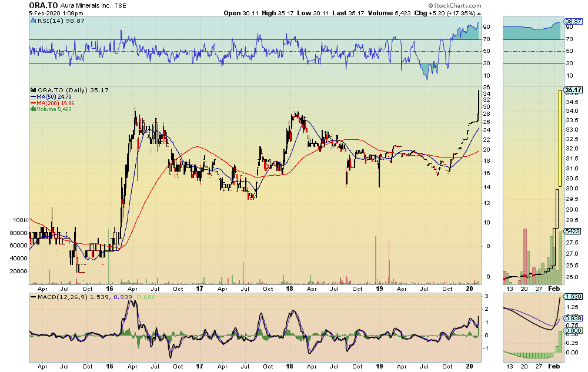The width and height of the screenshot is (588, 372).
Task: Click the blue area-chart icon beside RSI(14)
Action: point(34,21)
